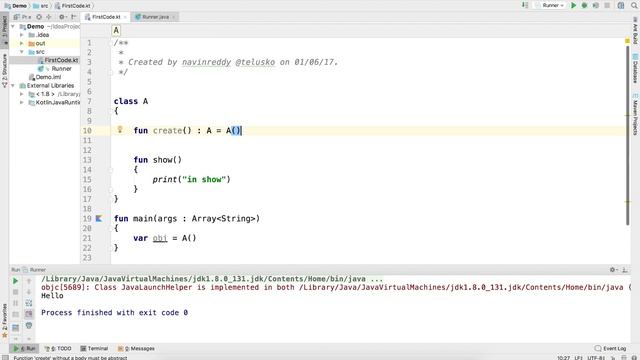
Task: Click the down the stack trace arrow
Action: (29, 292)
